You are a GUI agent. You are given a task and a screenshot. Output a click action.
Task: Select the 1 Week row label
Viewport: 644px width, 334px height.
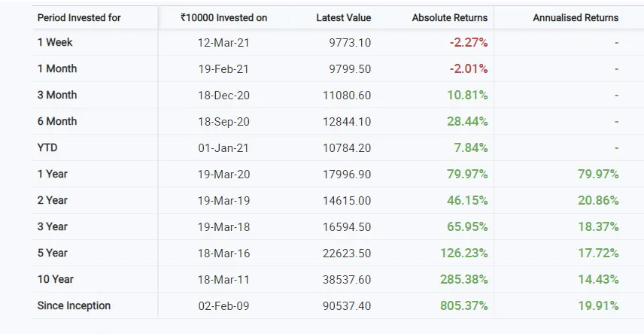pos(55,42)
